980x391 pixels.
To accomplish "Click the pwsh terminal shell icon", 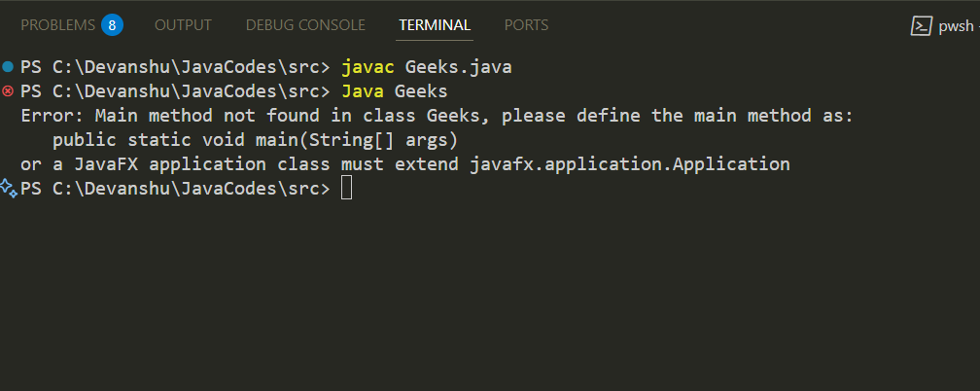I will pyautogui.click(x=922, y=26).
